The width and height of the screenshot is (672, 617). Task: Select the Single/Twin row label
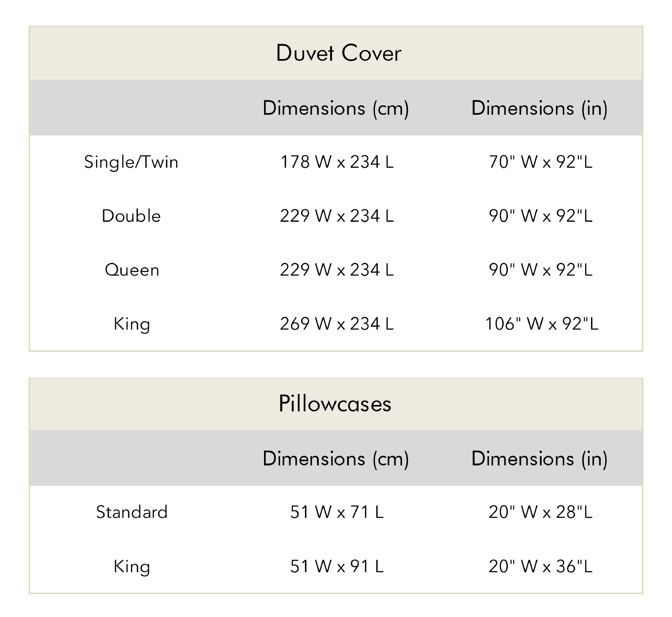pyautogui.click(x=131, y=162)
